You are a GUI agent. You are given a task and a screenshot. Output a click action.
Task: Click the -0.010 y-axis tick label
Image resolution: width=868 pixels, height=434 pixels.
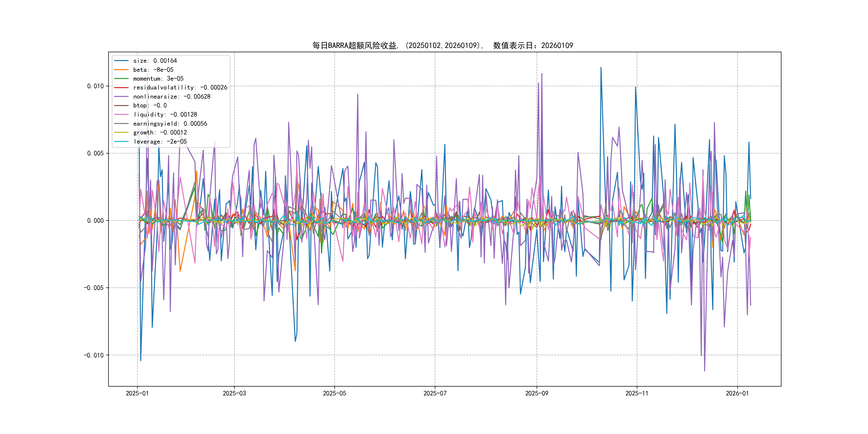(x=94, y=355)
